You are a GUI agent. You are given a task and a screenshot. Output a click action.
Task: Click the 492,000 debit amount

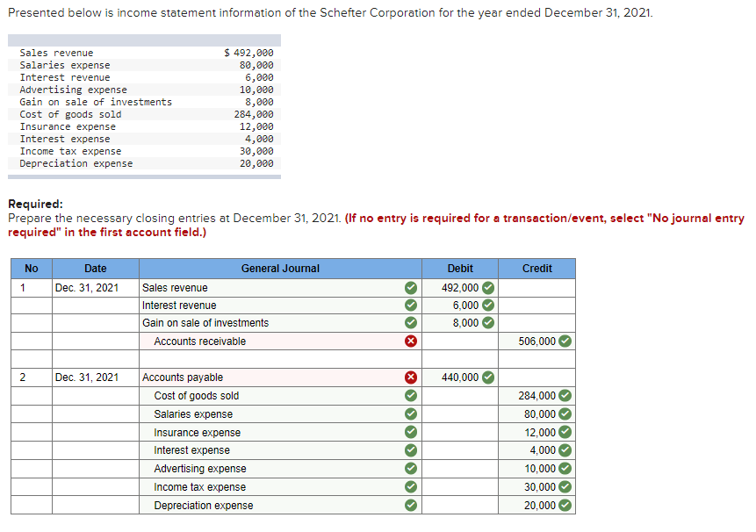(x=460, y=288)
